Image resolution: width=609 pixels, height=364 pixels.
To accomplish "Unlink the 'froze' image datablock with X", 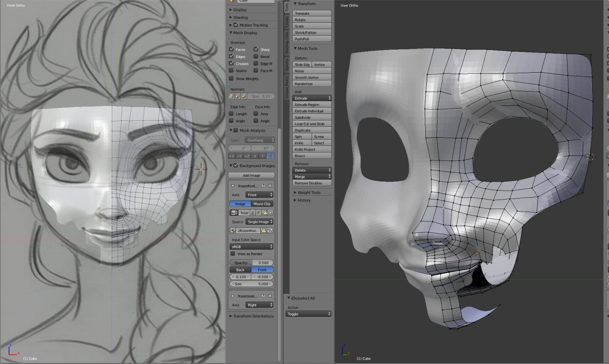I will click(270, 212).
